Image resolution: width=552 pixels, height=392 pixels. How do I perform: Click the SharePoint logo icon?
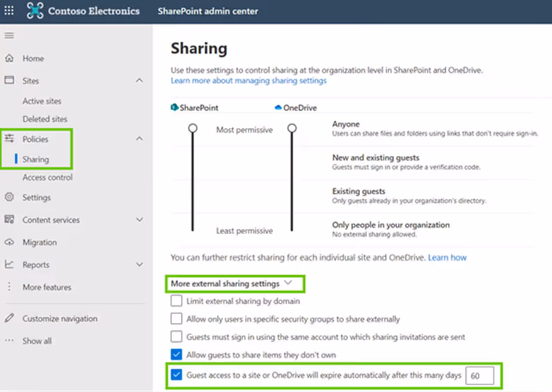click(x=174, y=107)
